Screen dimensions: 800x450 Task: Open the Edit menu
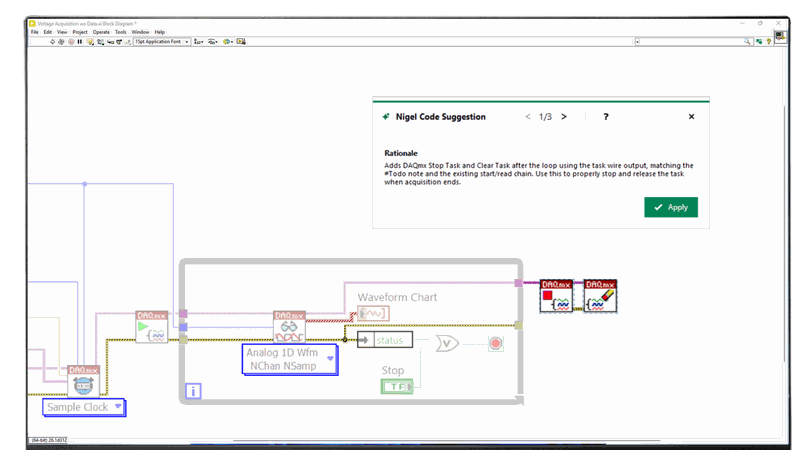(47, 32)
